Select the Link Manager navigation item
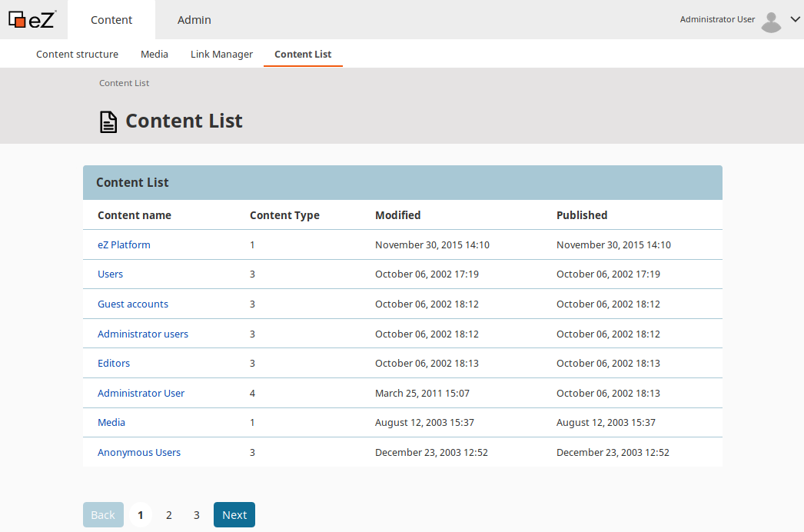The width and height of the screenshot is (804, 532). (x=221, y=54)
